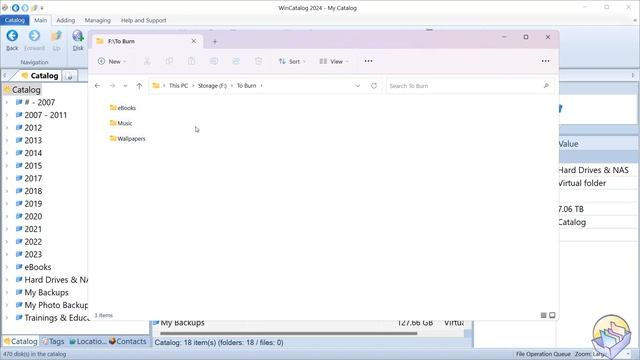Select the 2019 tree item
640x360 pixels.
29,204
